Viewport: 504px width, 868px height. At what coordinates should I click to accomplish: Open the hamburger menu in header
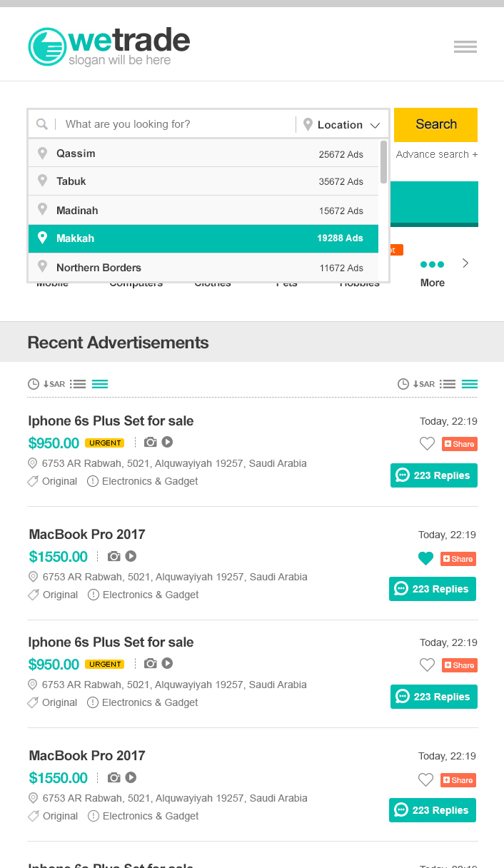[465, 47]
